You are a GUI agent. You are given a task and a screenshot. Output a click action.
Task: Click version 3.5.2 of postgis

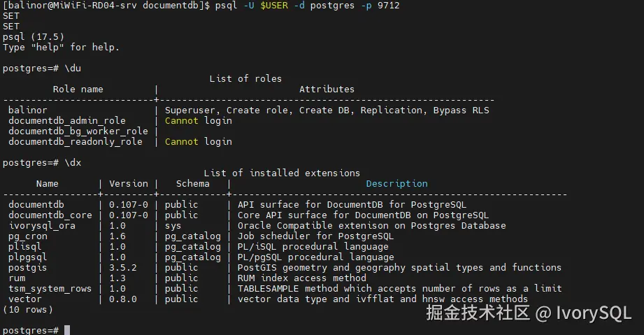point(123,268)
